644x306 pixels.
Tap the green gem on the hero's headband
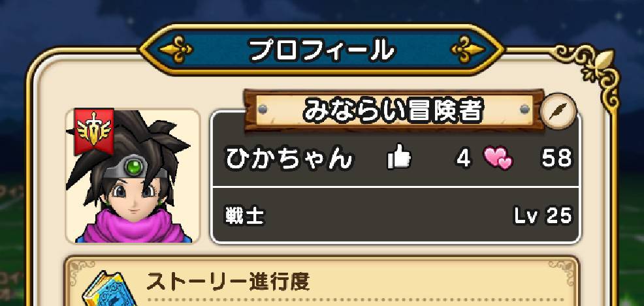tap(135, 167)
